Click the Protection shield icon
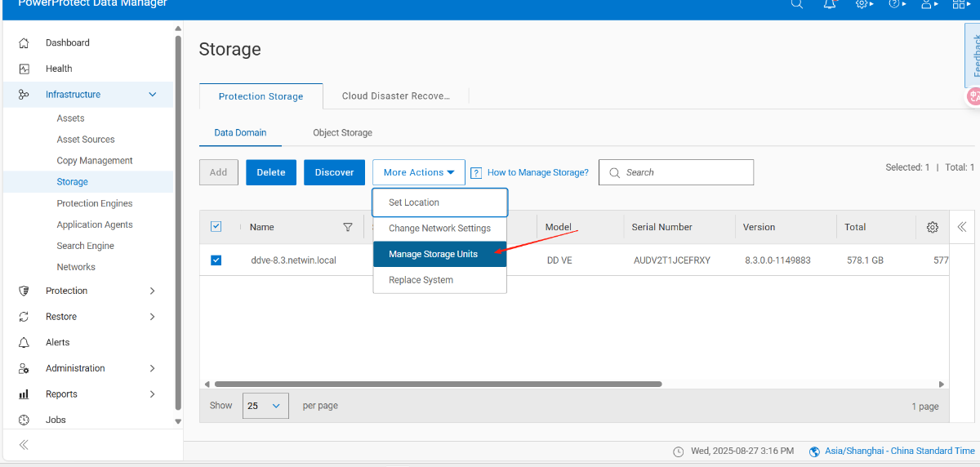This screenshot has height=467, width=980. (x=24, y=291)
